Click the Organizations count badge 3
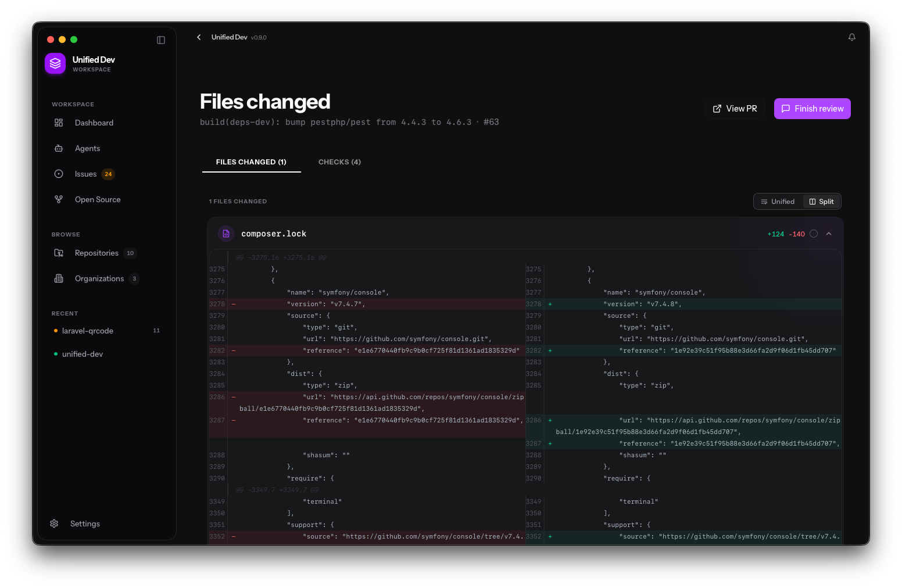902x588 pixels. coord(134,278)
